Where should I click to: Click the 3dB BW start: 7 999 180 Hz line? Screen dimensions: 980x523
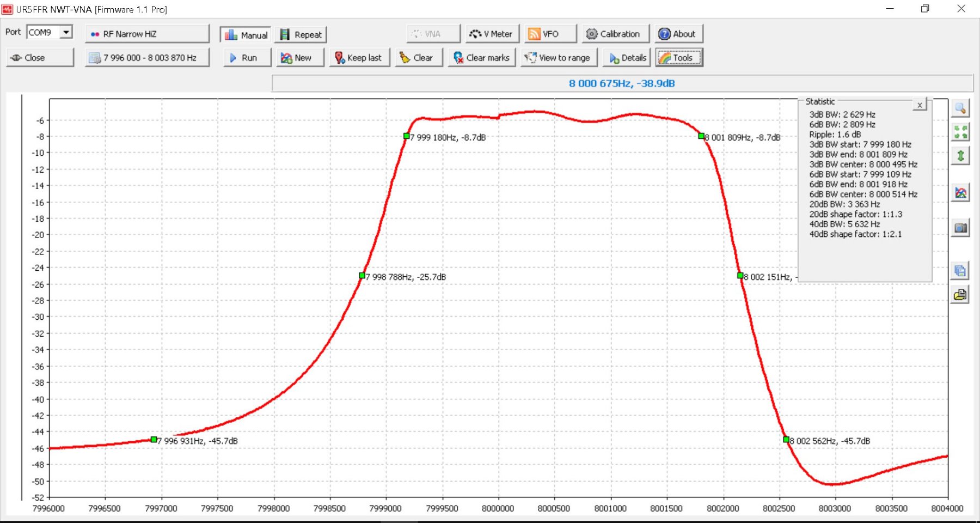pos(860,144)
